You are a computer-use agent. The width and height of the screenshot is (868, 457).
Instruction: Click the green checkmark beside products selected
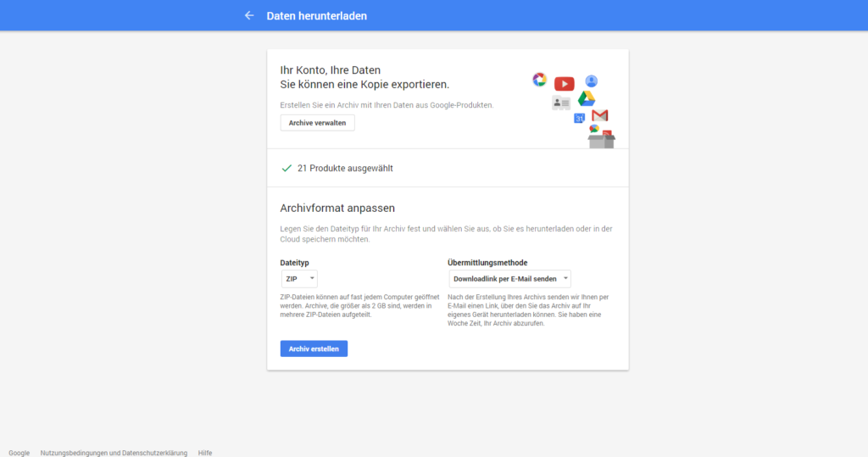pyautogui.click(x=287, y=168)
